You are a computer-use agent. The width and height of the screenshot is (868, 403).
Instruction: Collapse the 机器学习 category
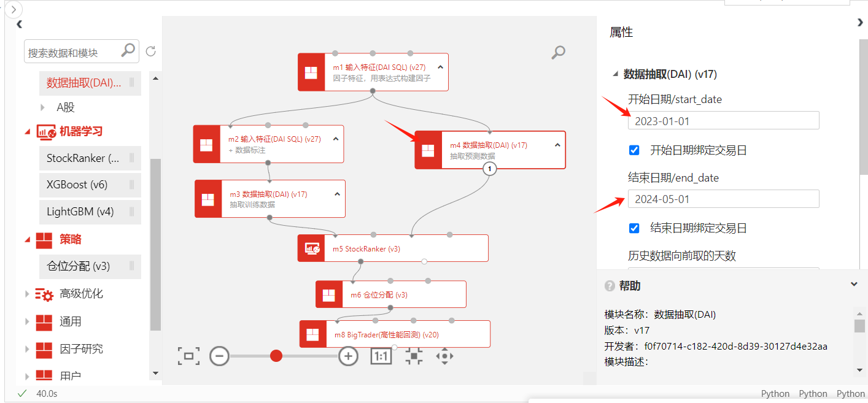27,131
